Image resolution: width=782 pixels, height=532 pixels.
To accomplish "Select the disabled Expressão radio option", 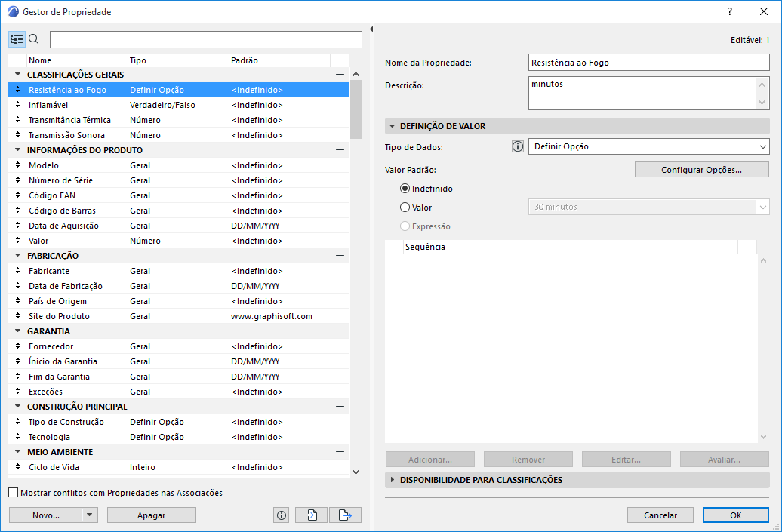I will click(405, 226).
